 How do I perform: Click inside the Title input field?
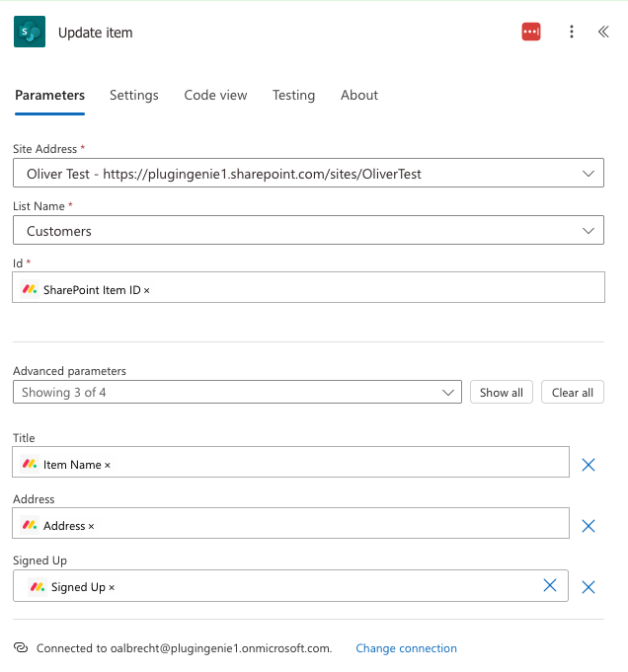290,462
